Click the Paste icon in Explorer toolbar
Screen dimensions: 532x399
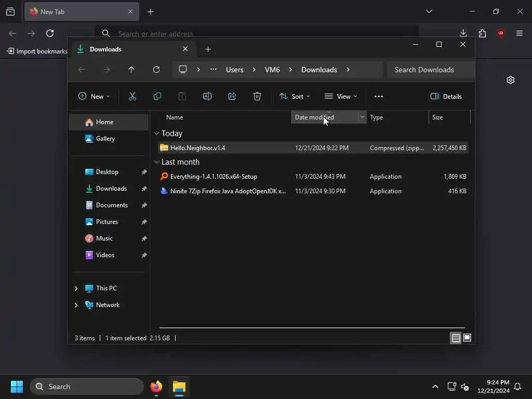[x=182, y=96]
